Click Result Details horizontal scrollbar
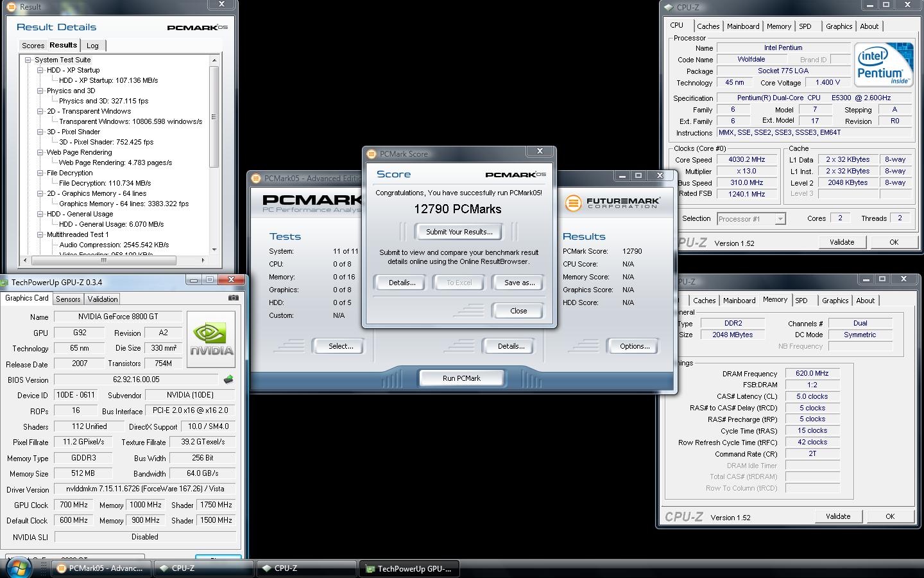Image resolution: width=924 pixels, height=578 pixels. (104, 260)
